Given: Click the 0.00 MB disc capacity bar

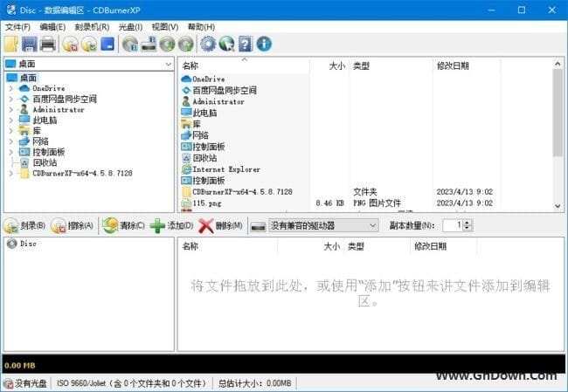Looking at the screenshot, I should [x=284, y=364].
